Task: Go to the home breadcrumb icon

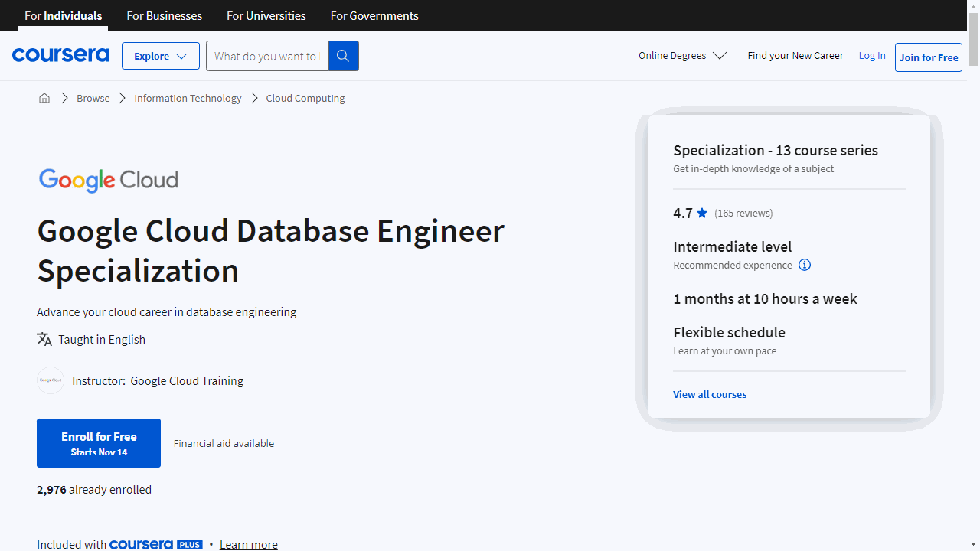Action: coord(44,98)
